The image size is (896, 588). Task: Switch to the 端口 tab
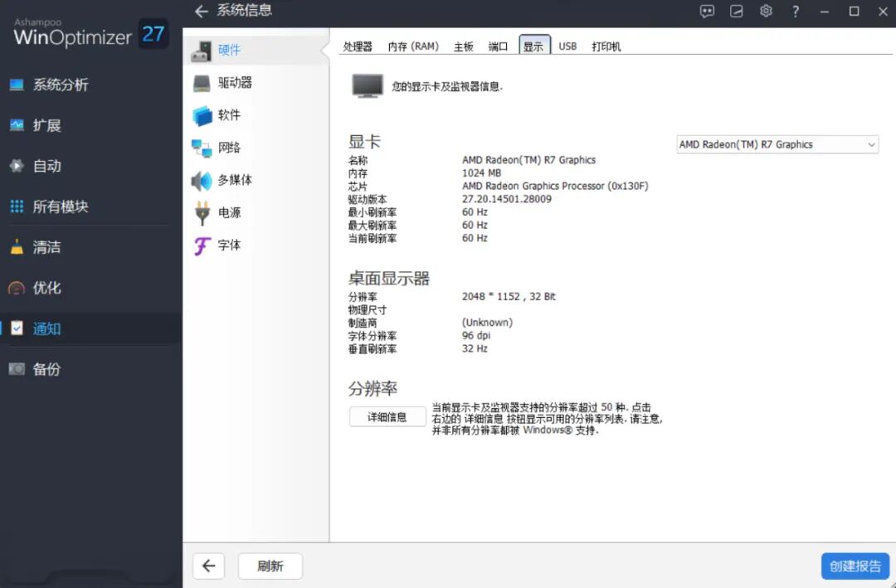pos(498,46)
